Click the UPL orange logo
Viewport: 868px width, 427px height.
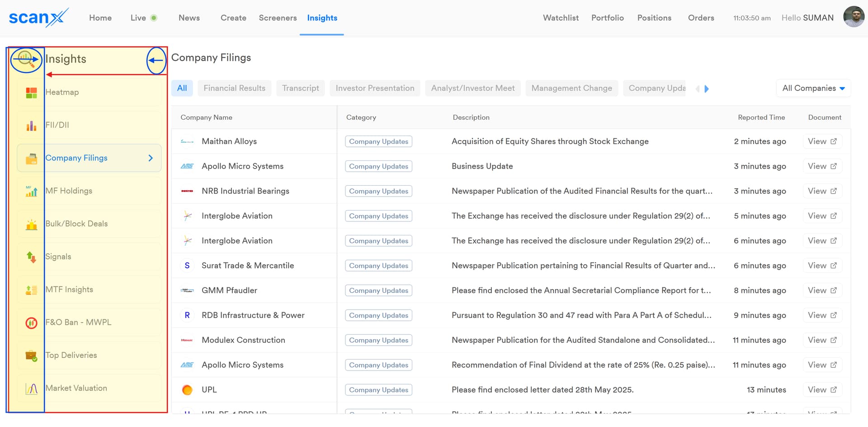[187, 390]
